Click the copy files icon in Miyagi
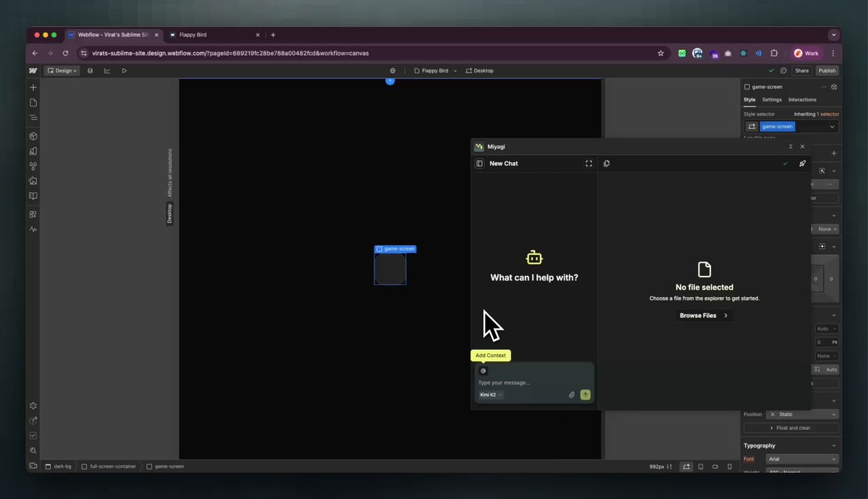The width and height of the screenshot is (868, 499). click(607, 164)
